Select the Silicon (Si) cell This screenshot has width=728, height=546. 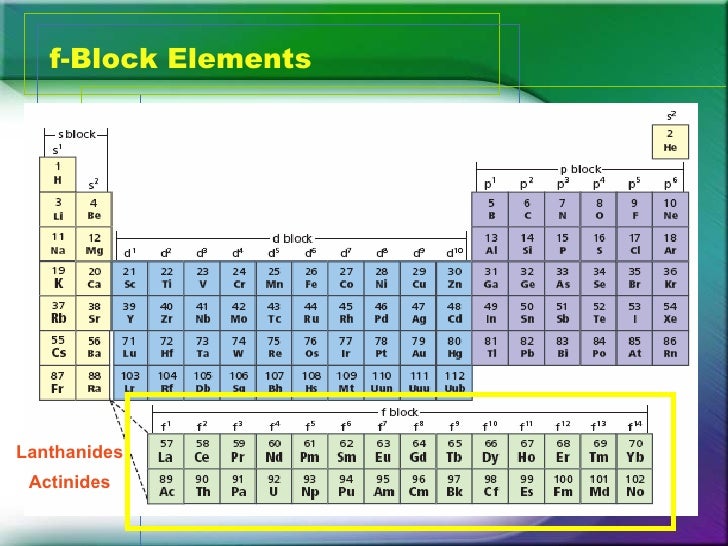(x=526, y=244)
